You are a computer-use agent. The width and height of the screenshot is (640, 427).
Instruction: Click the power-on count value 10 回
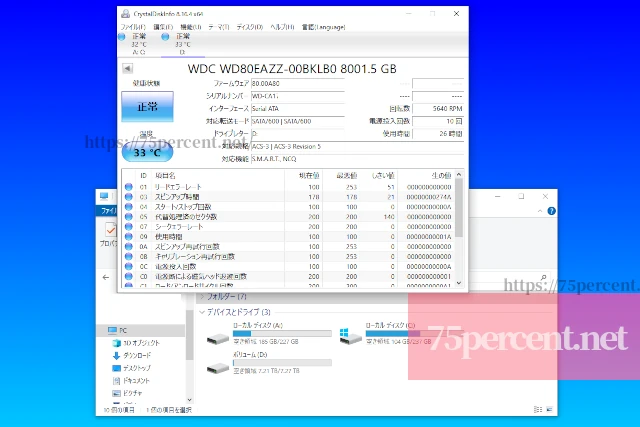(438, 121)
